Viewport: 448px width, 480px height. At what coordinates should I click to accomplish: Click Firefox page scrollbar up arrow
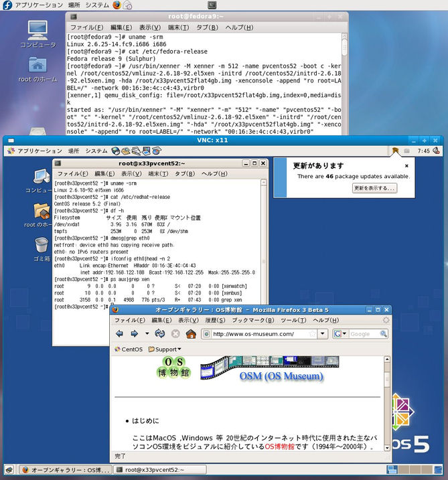(x=387, y=359)
